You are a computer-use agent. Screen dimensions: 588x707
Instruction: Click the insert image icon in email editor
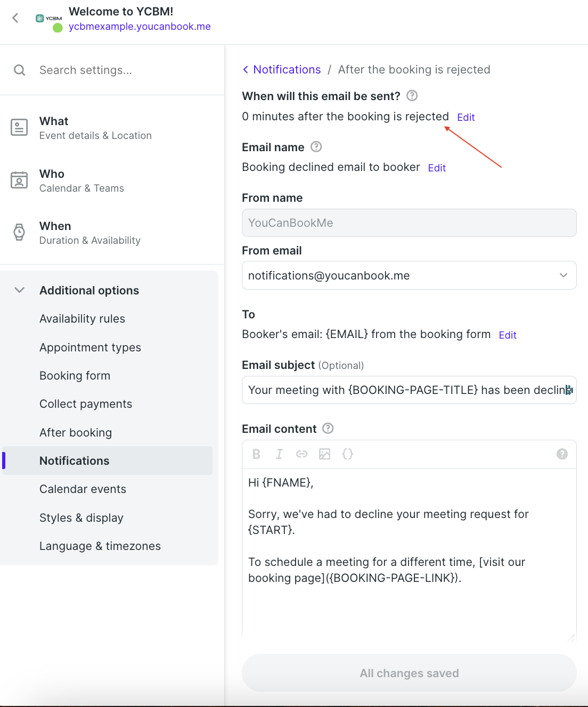coord(325,454)
